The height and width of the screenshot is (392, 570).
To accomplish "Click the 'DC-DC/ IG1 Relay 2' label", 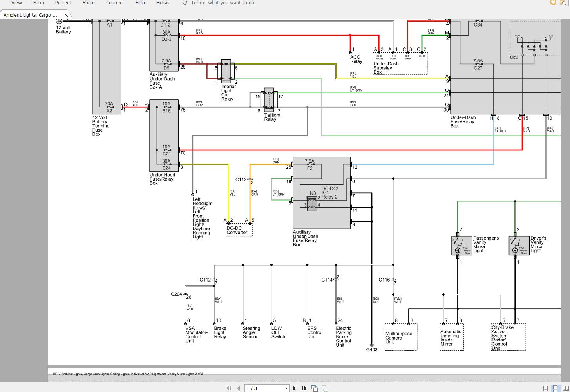I will (329, 193).
